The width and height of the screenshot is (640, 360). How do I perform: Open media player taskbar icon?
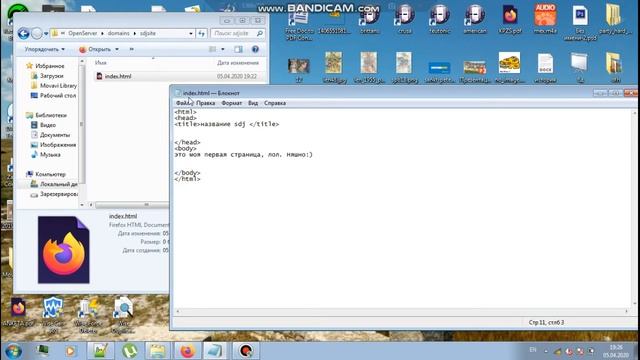70,351
